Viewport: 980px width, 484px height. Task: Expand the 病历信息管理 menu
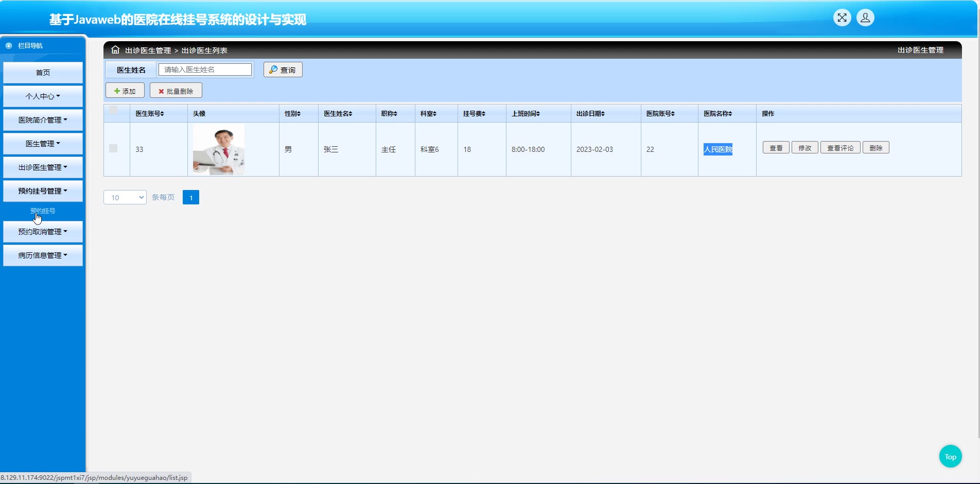(x=43, y=255)
